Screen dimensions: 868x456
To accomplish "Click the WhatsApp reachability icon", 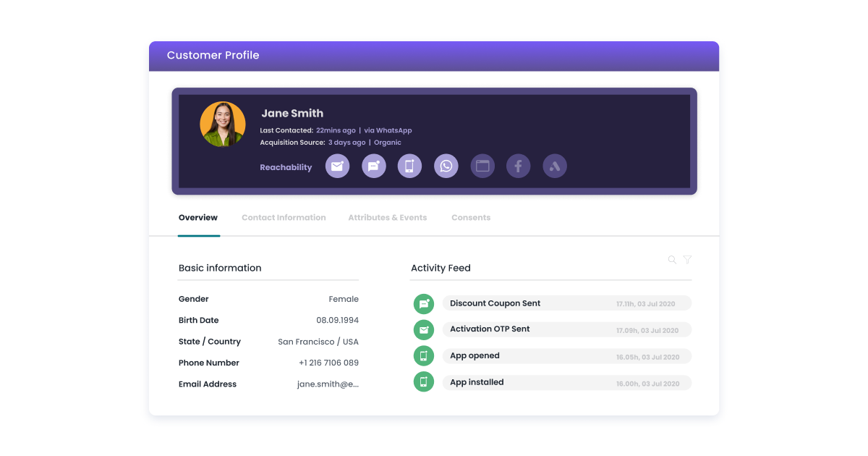I will pyautogui.click(x=446, y=166).
